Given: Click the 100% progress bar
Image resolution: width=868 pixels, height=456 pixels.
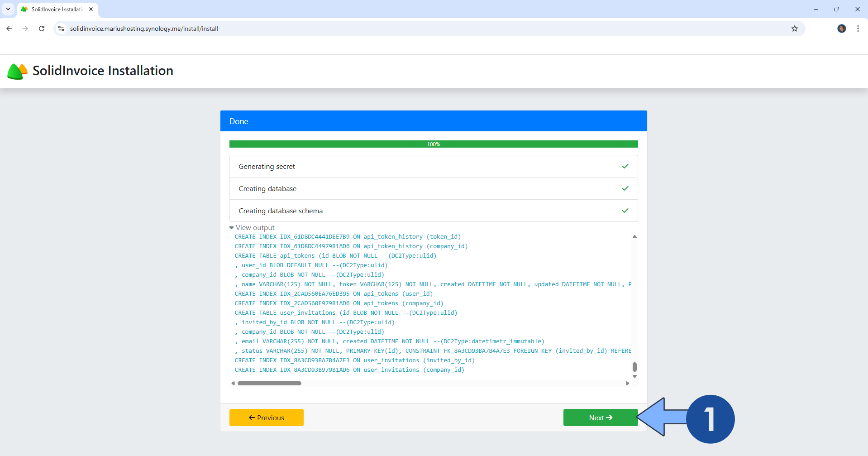Looking at the screenshot, I should (434, 144).
